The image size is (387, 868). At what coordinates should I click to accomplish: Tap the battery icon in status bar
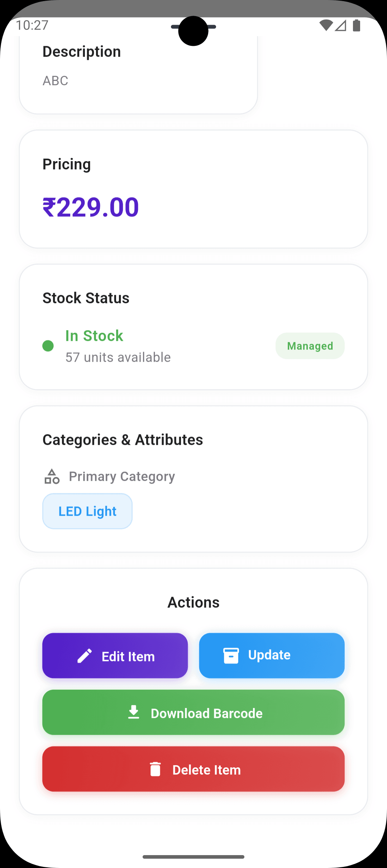tap(356, 25)
